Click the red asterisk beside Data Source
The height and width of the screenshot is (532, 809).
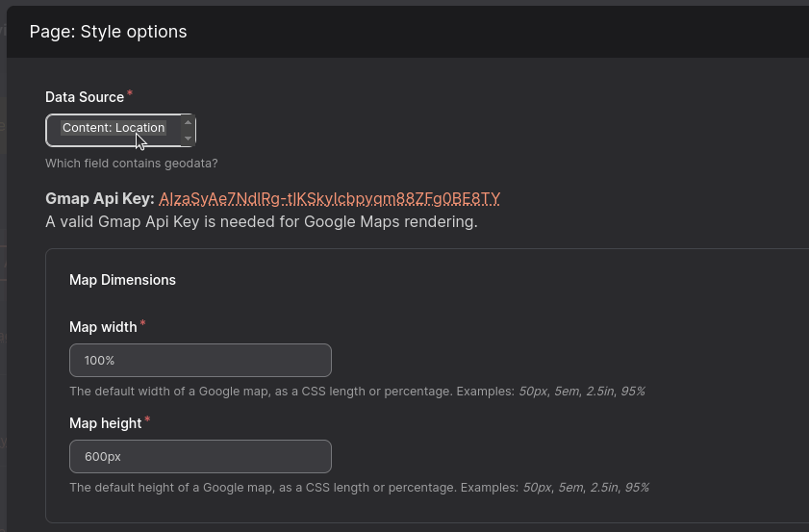(x=130, y=94)
